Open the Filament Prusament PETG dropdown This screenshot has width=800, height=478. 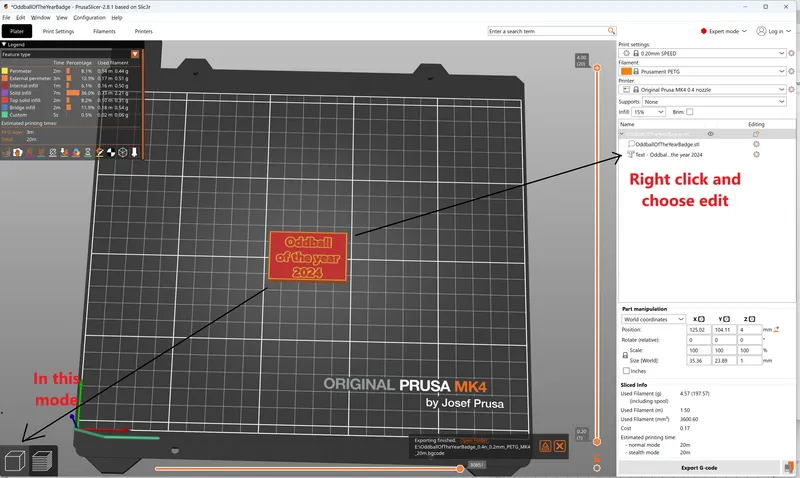702,71
